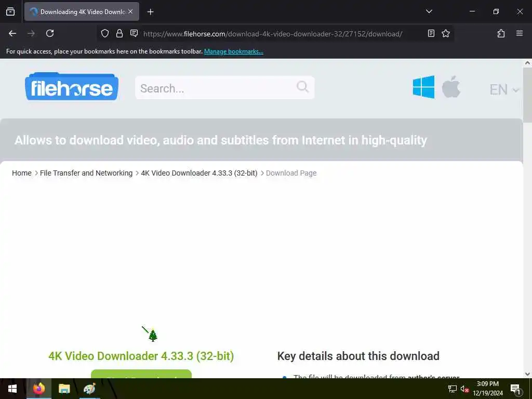
Task: Select the Apple Mac platform icon
Action: (451, 87)
